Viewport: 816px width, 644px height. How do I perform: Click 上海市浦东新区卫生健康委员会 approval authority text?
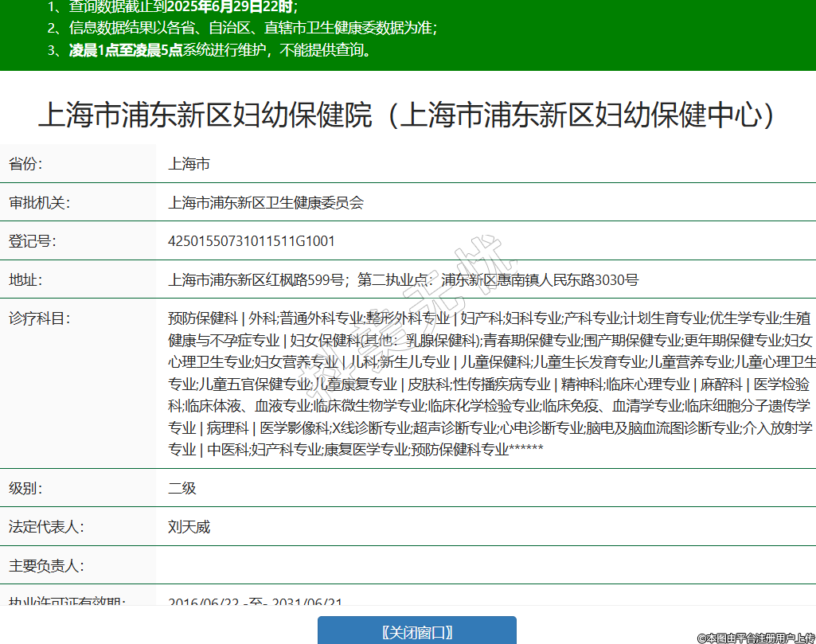click(266, 203)
